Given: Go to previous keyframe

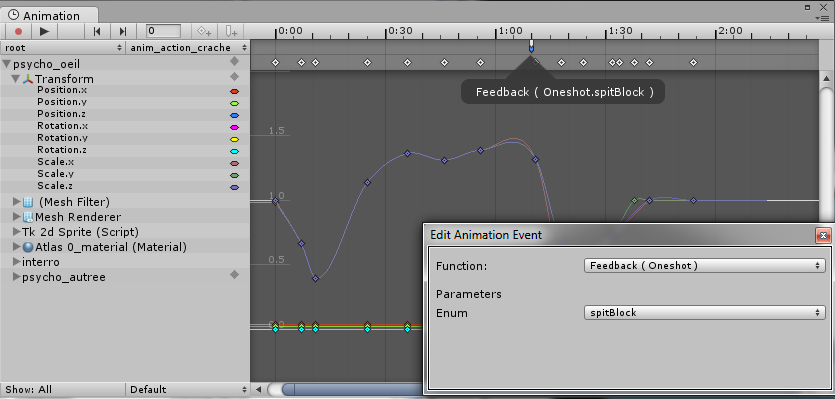Looking at the screenshot, I should 97,31.
